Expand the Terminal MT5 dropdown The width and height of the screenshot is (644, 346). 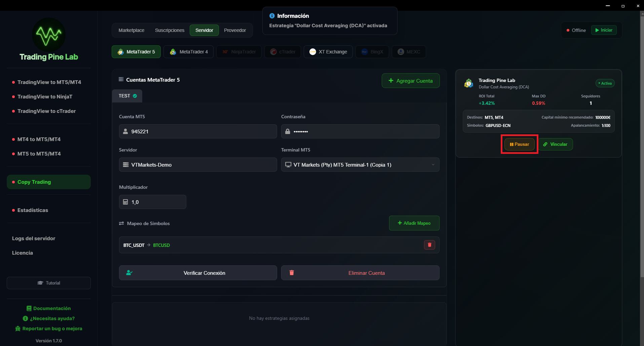coord(433,165)
